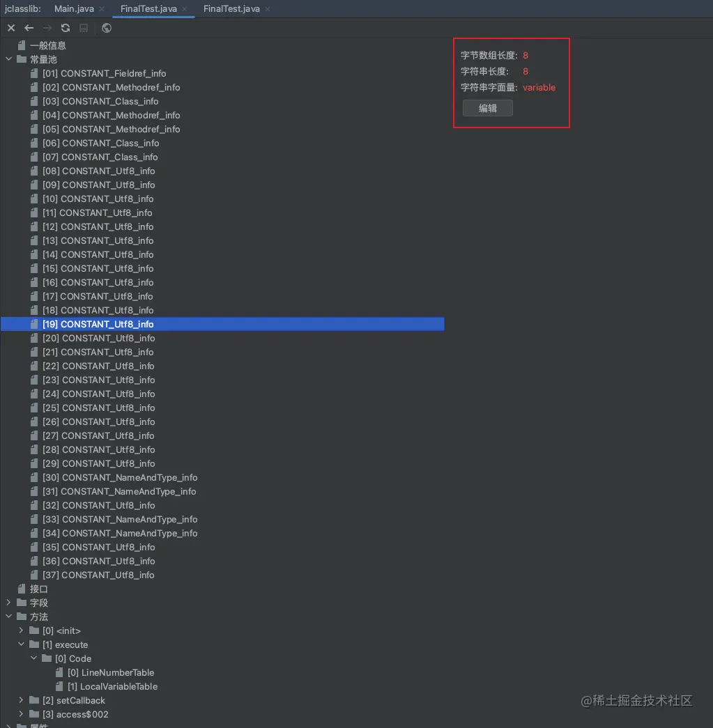Select [07] CONSTANT_Class_info entry
Screen dimensions: 713x728
(100, 157)
